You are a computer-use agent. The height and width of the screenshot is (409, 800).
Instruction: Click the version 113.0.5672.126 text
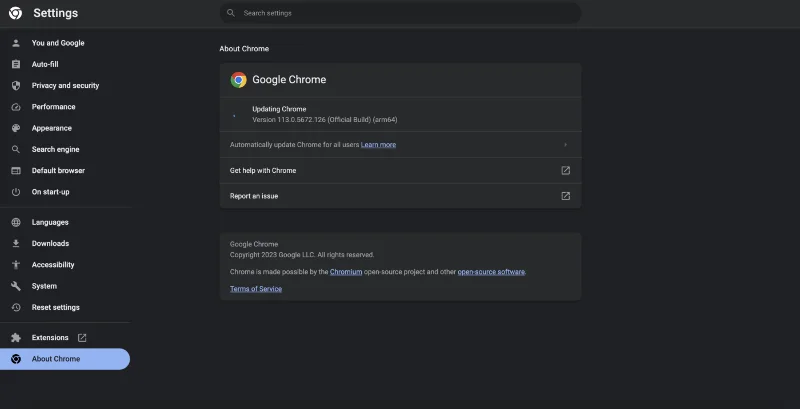click(324, 120)
